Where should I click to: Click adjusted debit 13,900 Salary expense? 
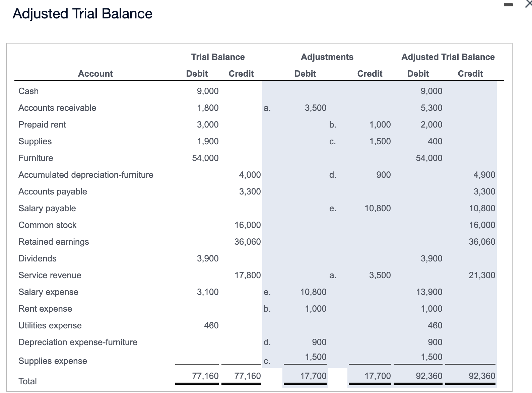[x=429, y=292]
